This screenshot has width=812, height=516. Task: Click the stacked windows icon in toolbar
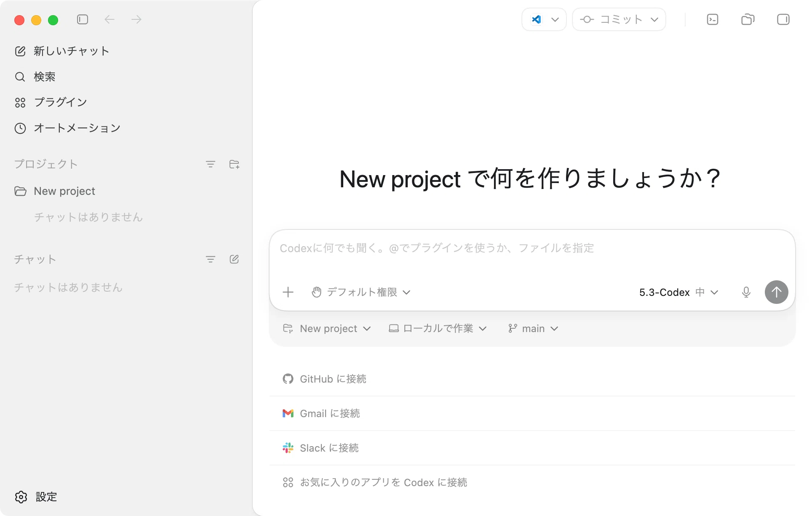748,19
